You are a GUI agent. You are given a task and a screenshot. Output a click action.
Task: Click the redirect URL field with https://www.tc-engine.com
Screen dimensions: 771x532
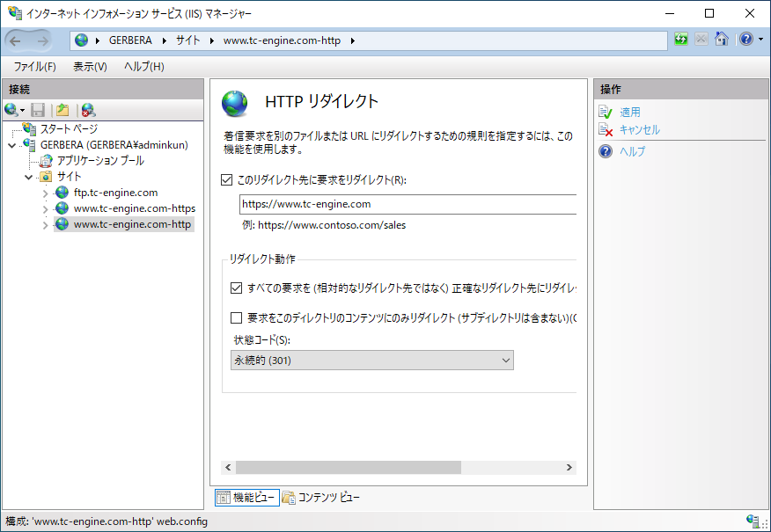[408, 204]
